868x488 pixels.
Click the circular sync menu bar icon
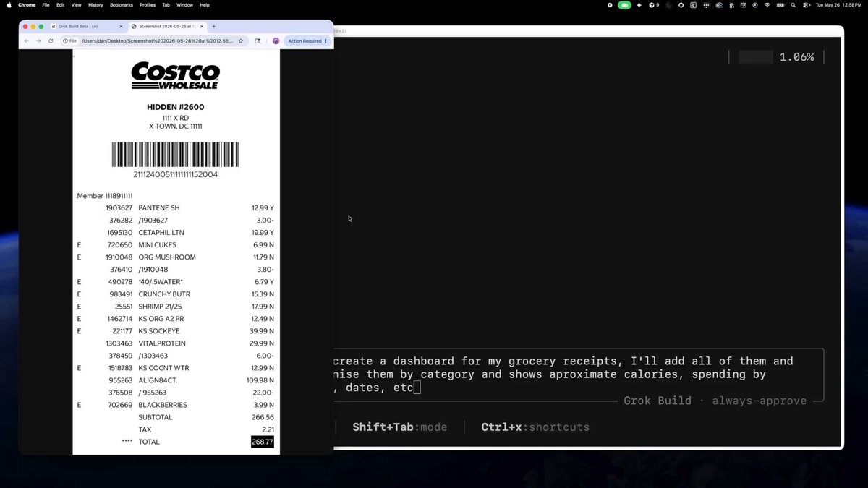[x=681, y=4]
